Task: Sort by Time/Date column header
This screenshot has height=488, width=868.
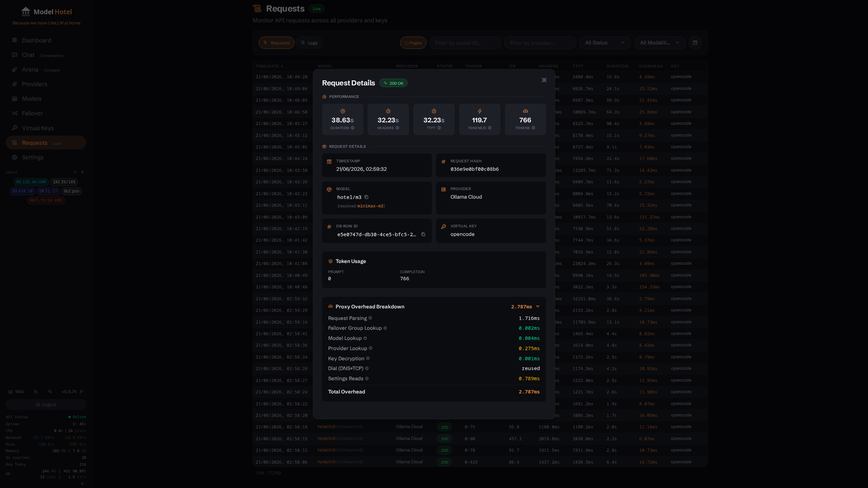Action: coord(269,66)
